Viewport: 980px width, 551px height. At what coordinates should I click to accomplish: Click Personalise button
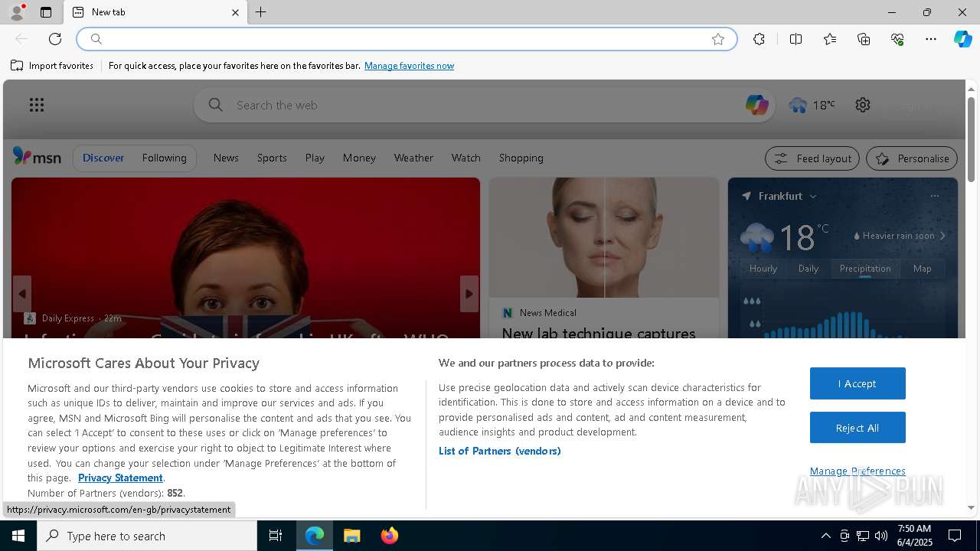[912, 158]
